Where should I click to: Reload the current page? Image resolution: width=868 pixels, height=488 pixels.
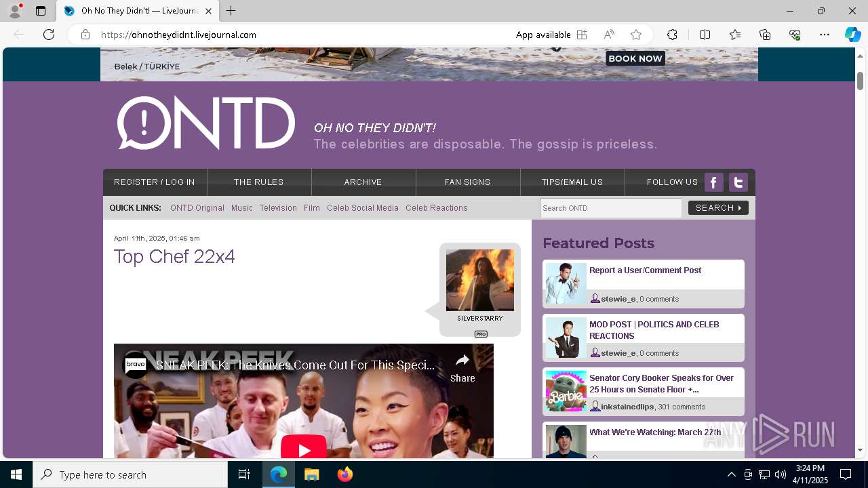tap(49, 35)
